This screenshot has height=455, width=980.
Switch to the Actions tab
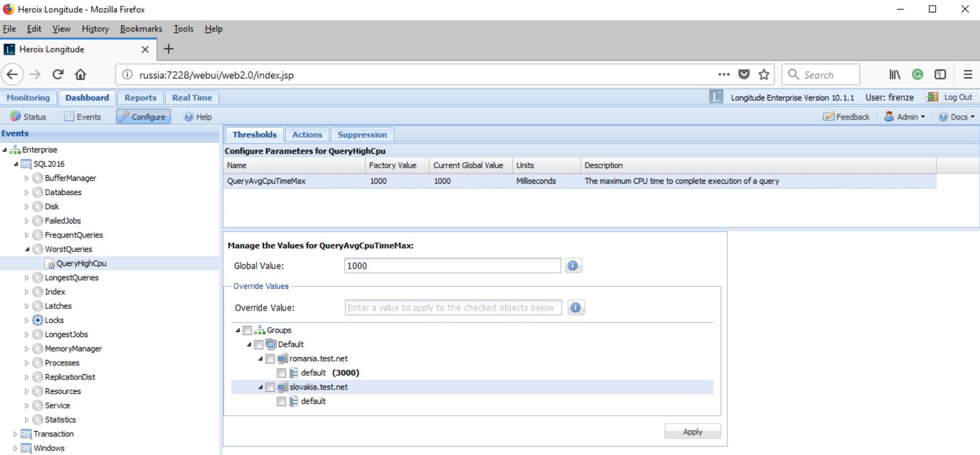307,135
